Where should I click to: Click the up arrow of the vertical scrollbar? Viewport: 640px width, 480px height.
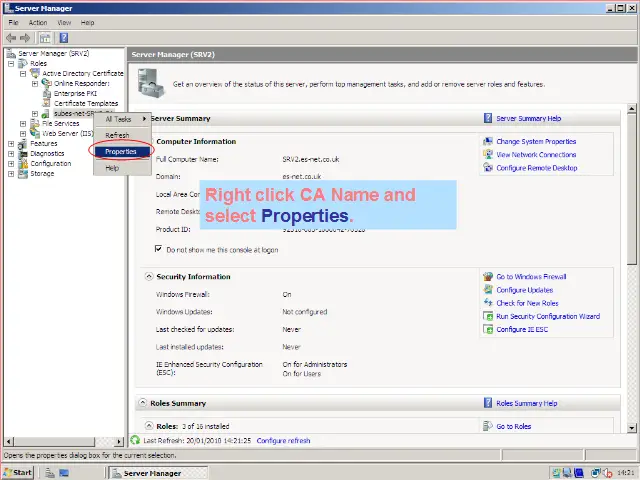pyautogui.click(x=631, y=109)
